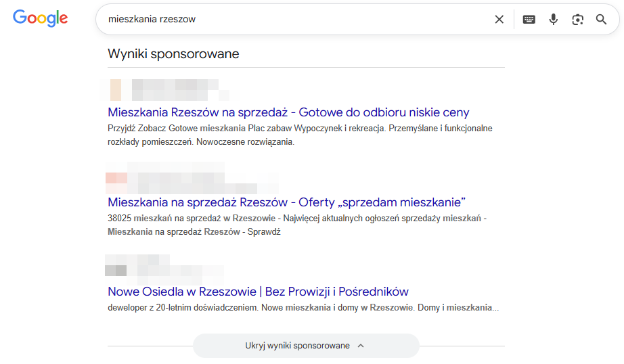Viewport: 624px width, 364px height.
Task: Open search by image camera icon
Action: point(577,20)
